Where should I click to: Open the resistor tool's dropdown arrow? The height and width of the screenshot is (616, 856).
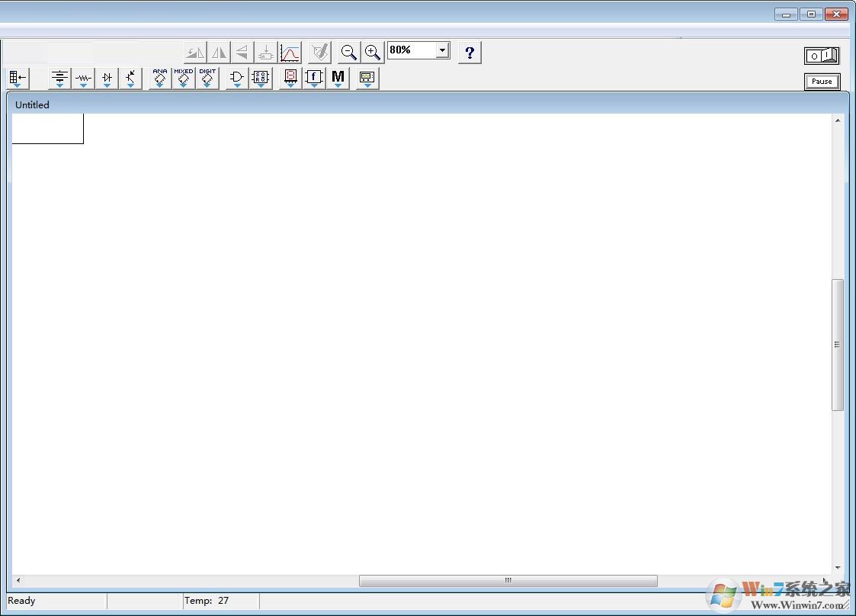tap(82, 85)
